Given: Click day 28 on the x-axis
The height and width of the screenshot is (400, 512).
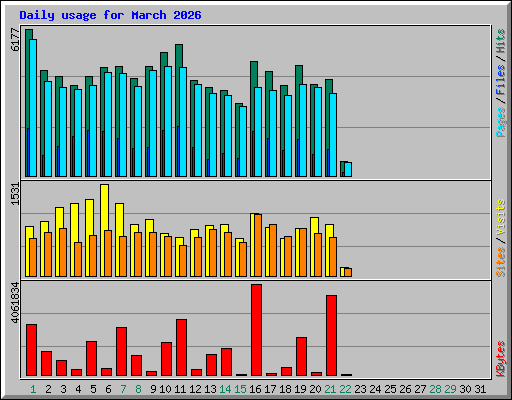Looking at the screenshot, I should (x=435, y=389).
